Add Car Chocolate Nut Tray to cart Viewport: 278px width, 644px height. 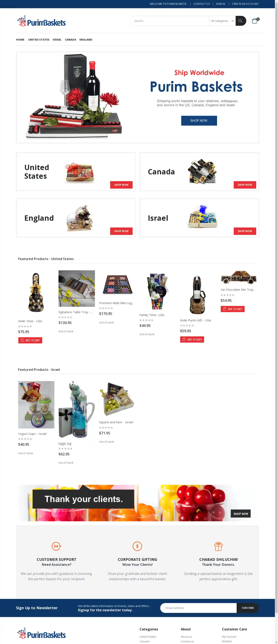[x=232, y=309]
